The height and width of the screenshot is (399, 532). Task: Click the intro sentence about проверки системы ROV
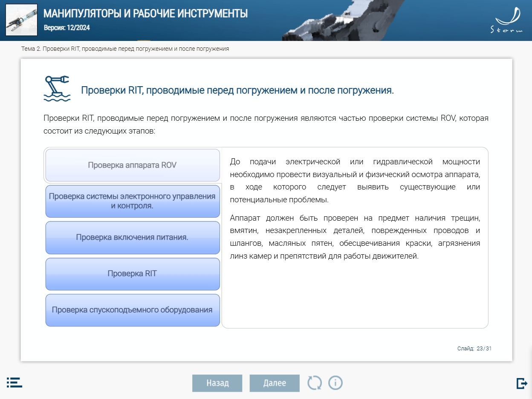point(266,124)
